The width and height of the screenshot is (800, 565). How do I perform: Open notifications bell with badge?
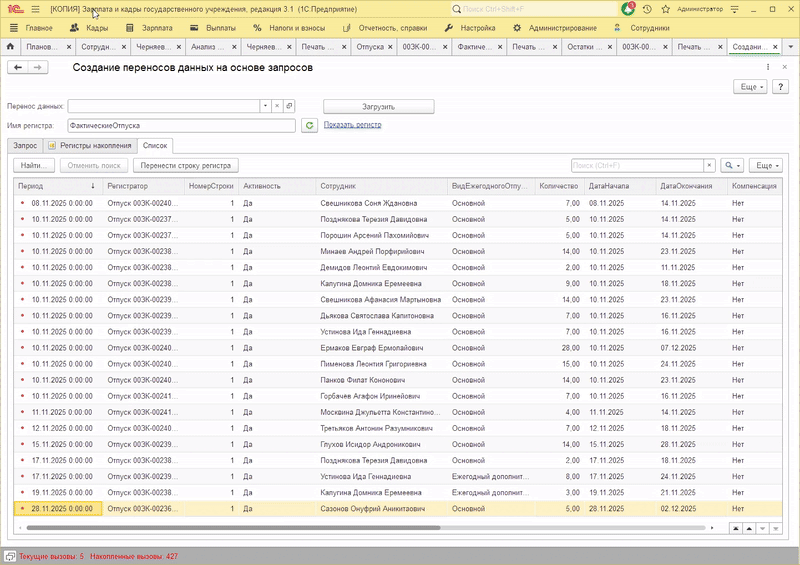tap(628, 9)
